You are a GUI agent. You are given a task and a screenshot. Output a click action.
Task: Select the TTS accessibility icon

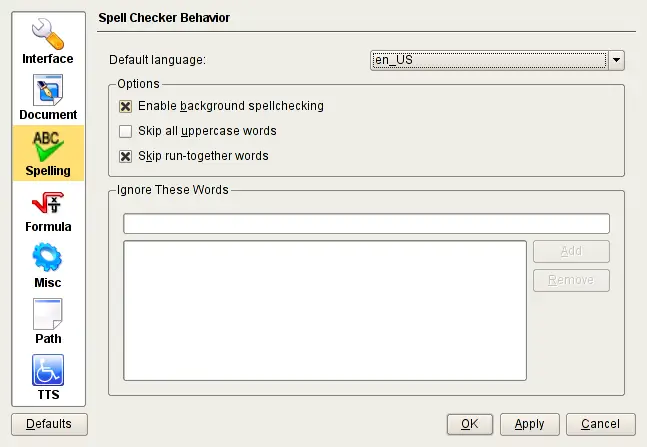[x=48, y=370]
